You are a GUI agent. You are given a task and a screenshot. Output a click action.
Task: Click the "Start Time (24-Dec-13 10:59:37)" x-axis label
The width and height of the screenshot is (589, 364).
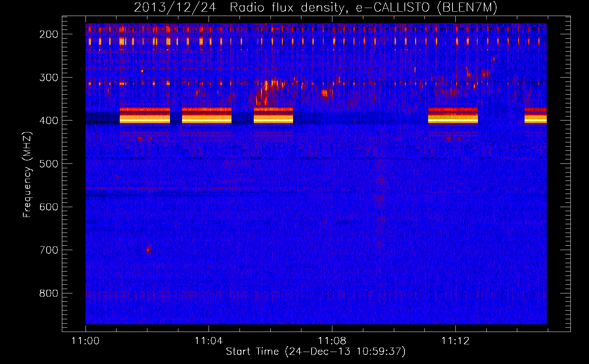[x=316, y=352]
